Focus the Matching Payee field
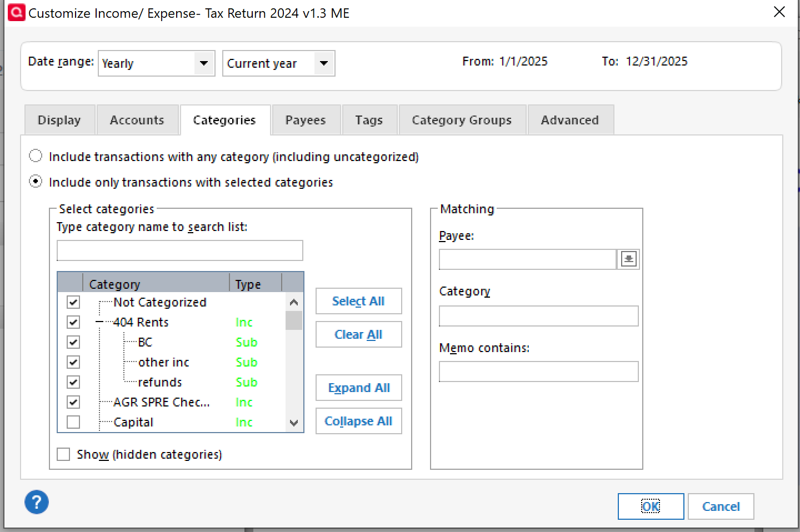This screenshot has height=532, width=800. 528,259
